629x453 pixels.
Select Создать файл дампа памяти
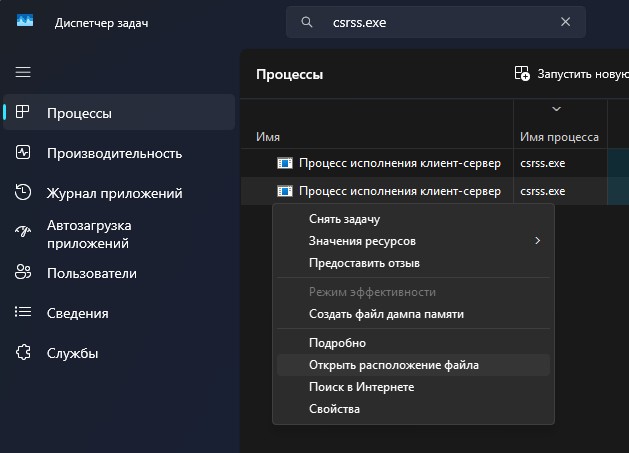point(413,314)
